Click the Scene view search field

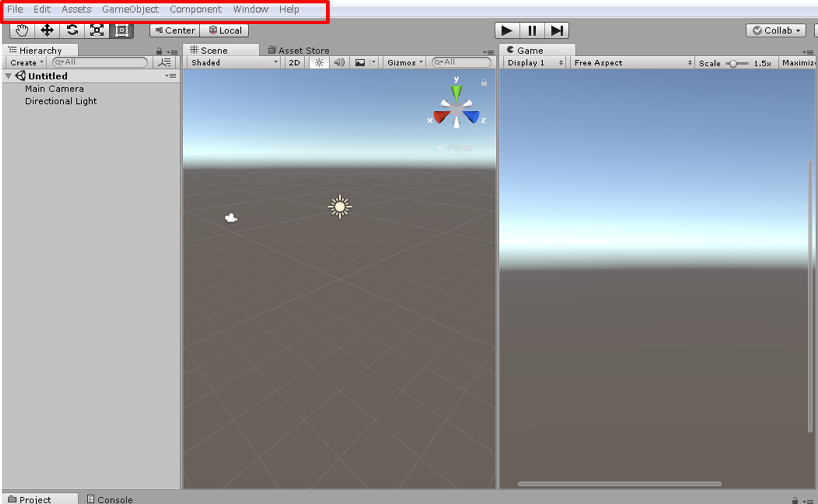[462, 62]
